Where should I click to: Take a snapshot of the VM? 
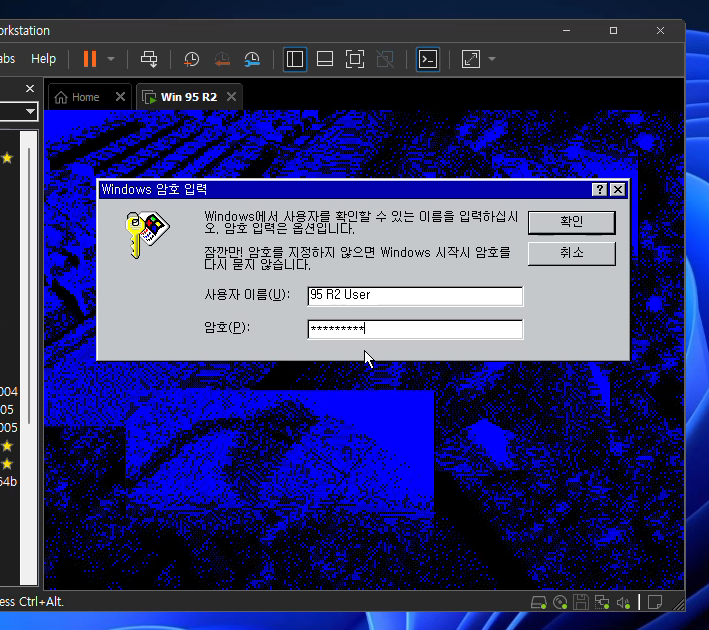tap(191, 59)
